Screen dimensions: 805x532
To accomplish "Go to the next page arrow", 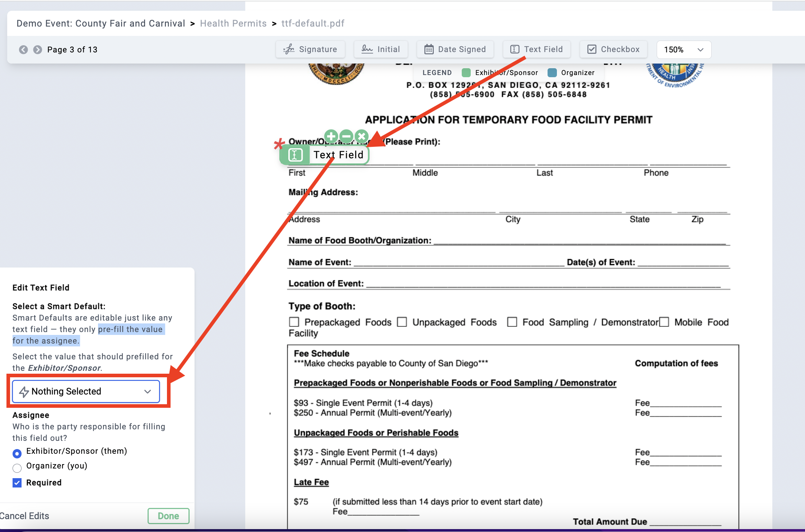I will [x=38, y=50].
